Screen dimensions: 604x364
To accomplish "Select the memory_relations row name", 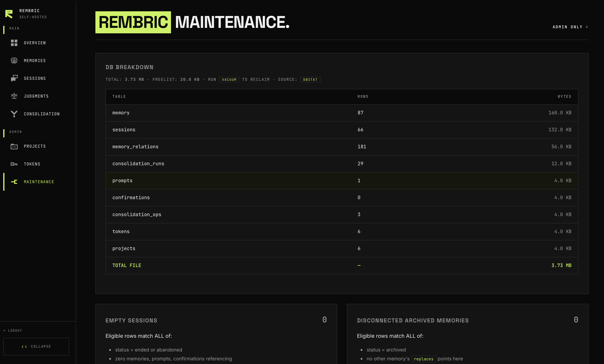I will point(135,147).
